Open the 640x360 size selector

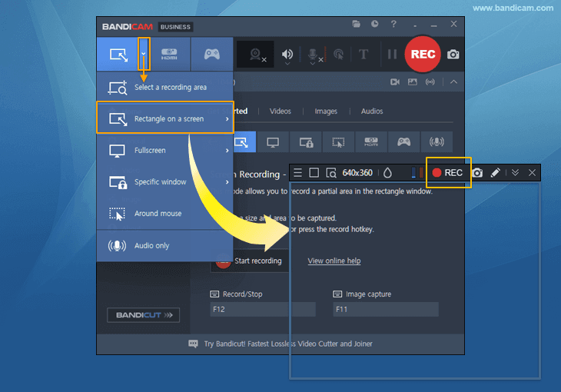pyautogui.click(x=357, y=173)
